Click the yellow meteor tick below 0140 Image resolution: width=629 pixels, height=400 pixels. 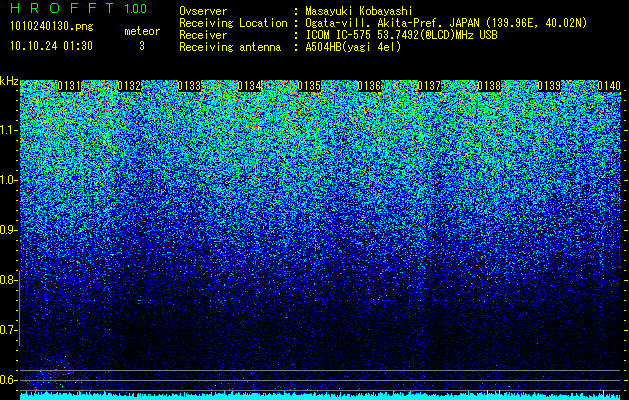(604, 395)
